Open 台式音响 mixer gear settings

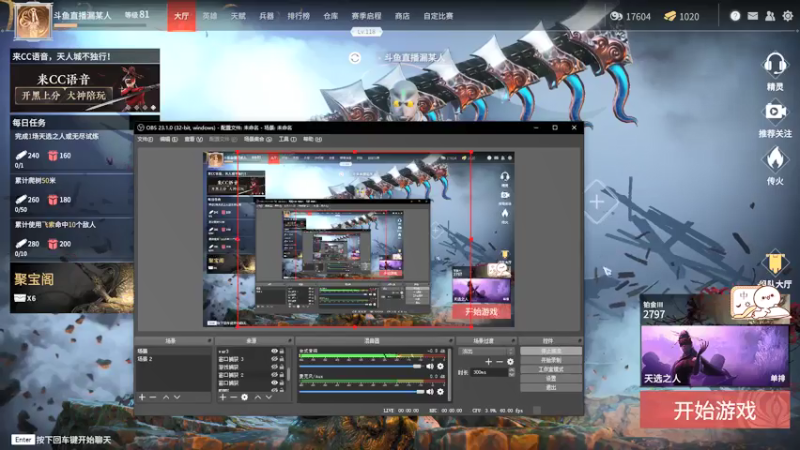click(440, 366)
